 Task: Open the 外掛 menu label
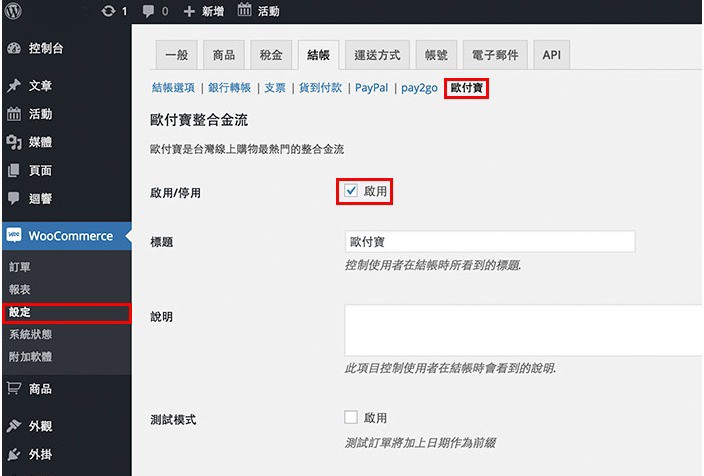40,454
